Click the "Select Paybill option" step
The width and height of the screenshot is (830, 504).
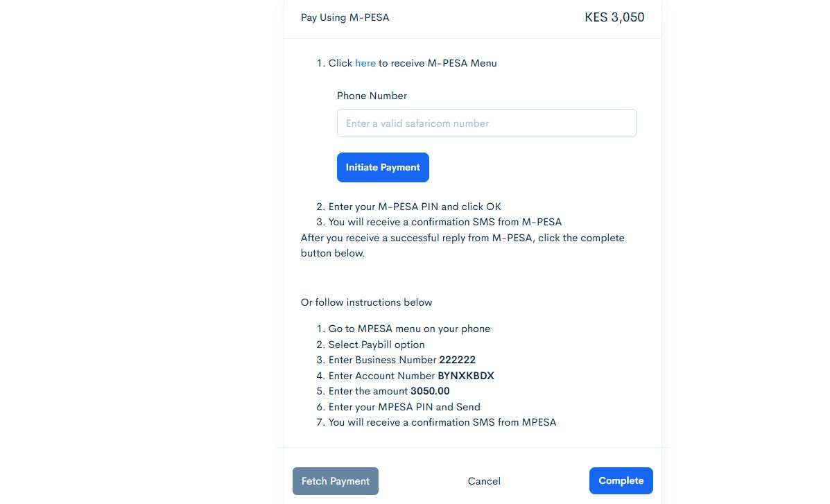[376, 345]
